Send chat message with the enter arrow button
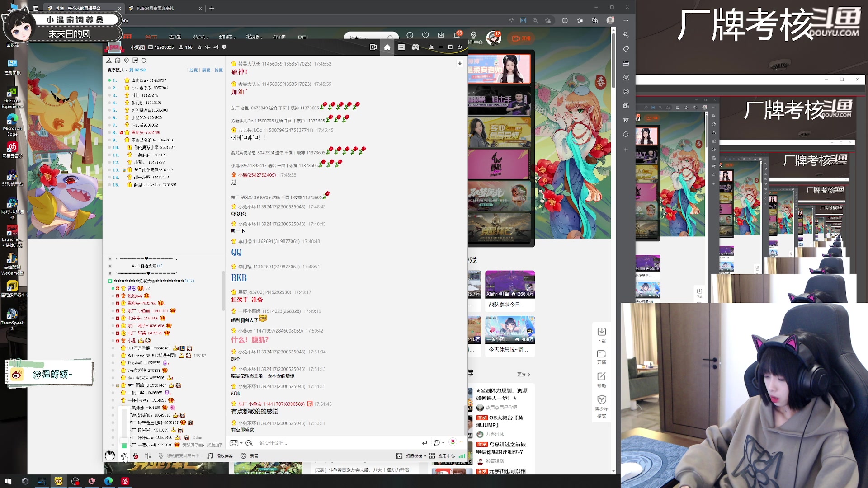This screenshot has height=488, width=868. [x=425, y=443]
